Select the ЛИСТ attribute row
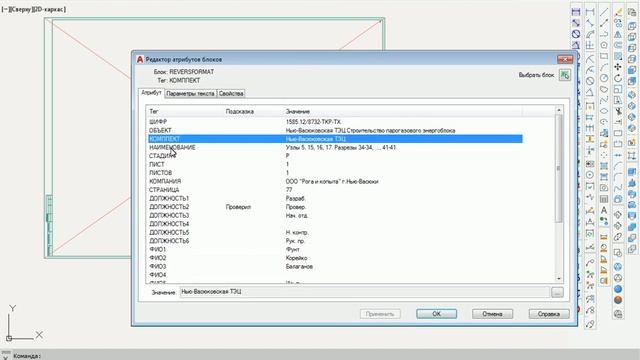This screenshot has width=640, height=360. (x=335, y=164)
